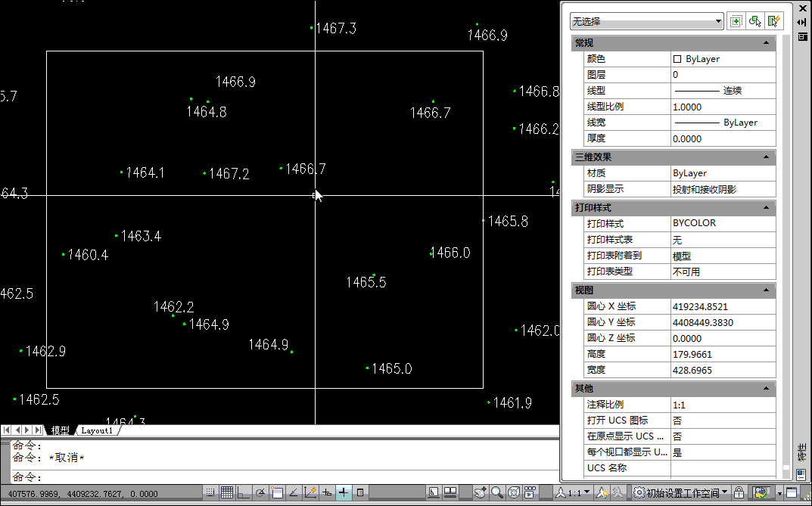Image resolution: width=812 pixels, height=506 pixels.
Task: Select the Select Objects icon in Properties palette
Action: point(754,20)
